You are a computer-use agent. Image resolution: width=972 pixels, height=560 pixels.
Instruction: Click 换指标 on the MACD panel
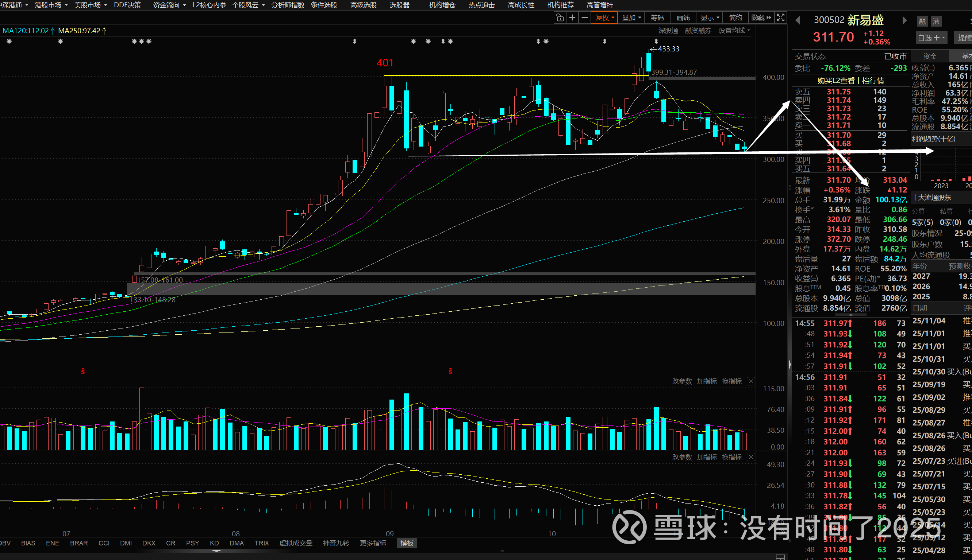click(x=731, y=457)
